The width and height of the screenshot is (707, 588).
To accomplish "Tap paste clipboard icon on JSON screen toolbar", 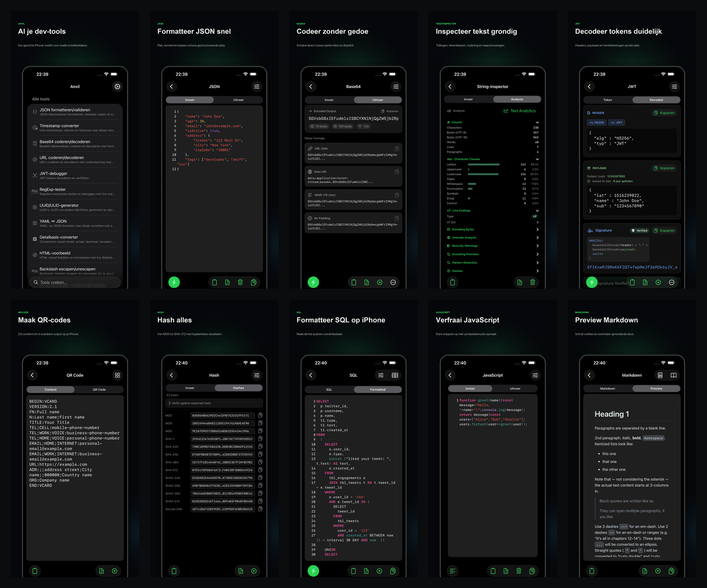I will point(214,282).
